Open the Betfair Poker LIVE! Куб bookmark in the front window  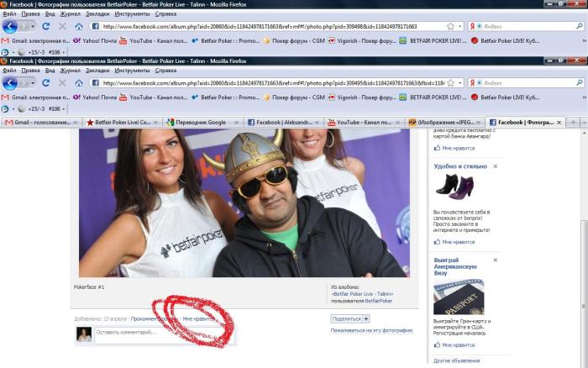(505, 97)
